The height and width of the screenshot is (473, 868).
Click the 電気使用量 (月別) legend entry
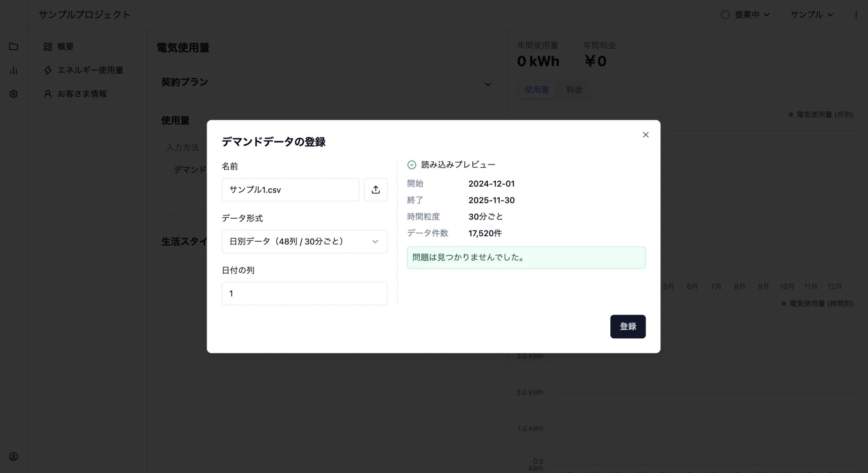pyautogui.click(x=821, y=115)
